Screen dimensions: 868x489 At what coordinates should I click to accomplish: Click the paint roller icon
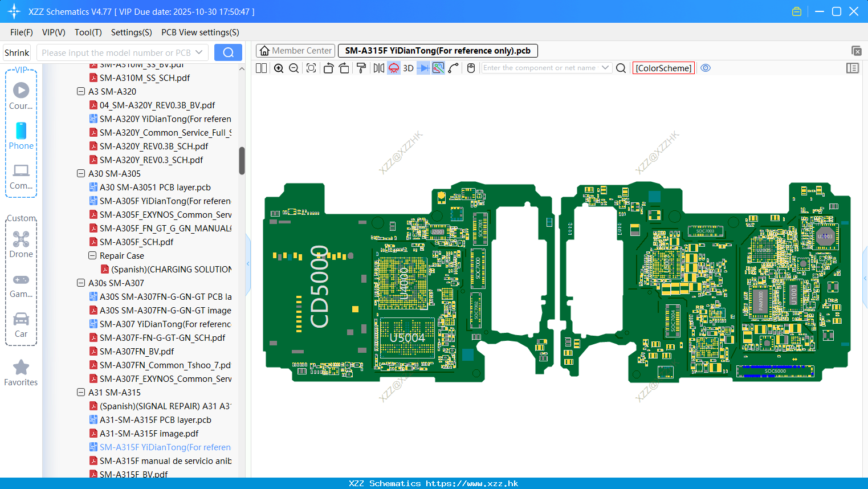(x=361, y=68)
